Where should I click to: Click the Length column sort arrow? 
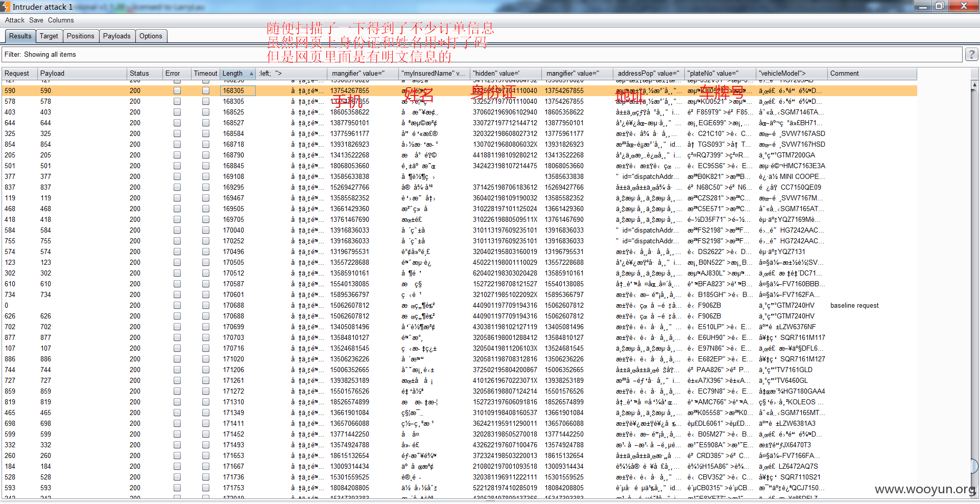point(251,74)
